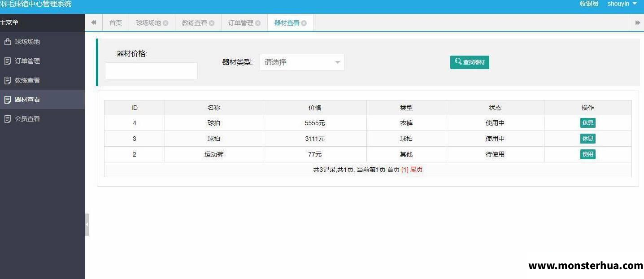Click the 衣裤 type cell
The height and width of the screenshot is (279, 644).
tap(406, 123)
